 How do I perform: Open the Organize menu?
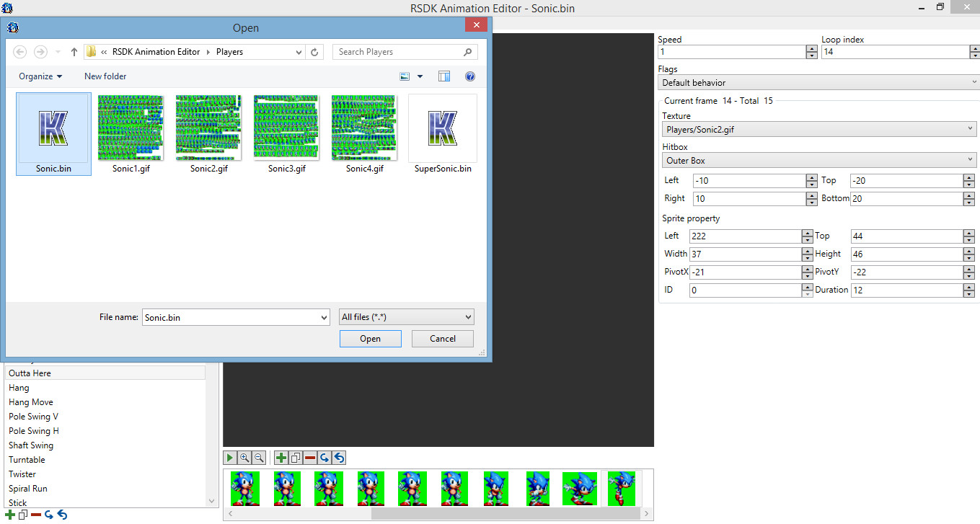(40, 76)
